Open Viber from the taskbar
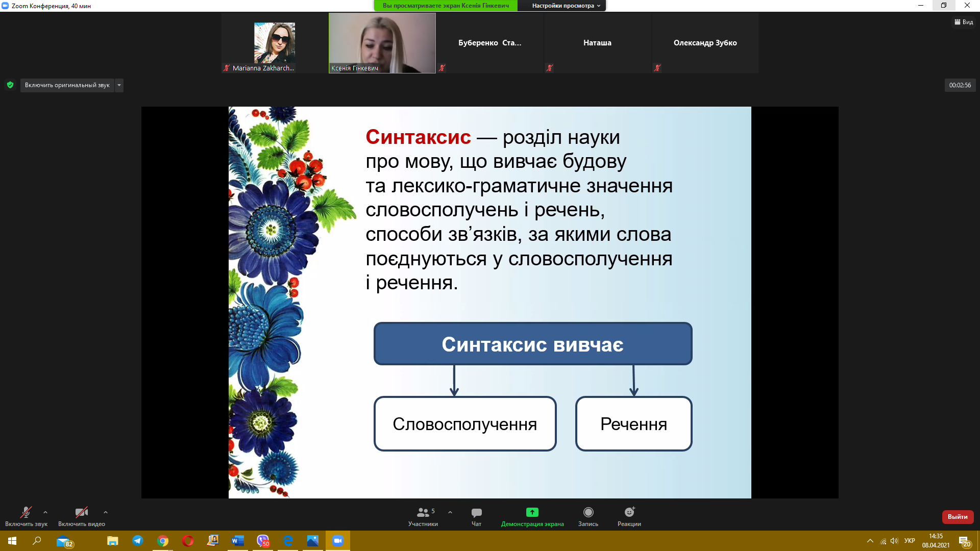The height and width of the screenshot is (551, 980). click(x=263, y=541)
